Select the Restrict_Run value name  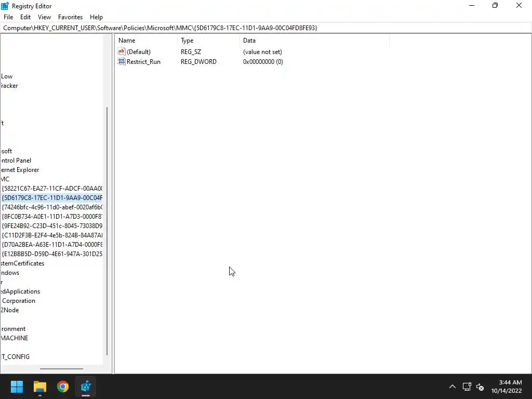pos(143,62)
